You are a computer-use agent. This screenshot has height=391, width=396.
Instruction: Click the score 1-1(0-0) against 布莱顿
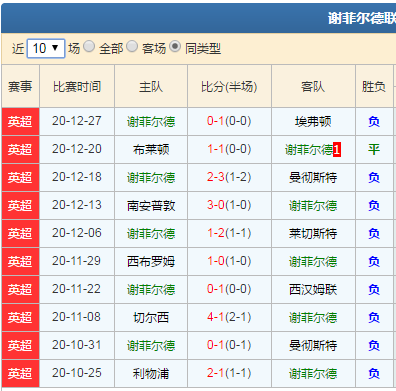pyautogui.click(x=229, y=149)
